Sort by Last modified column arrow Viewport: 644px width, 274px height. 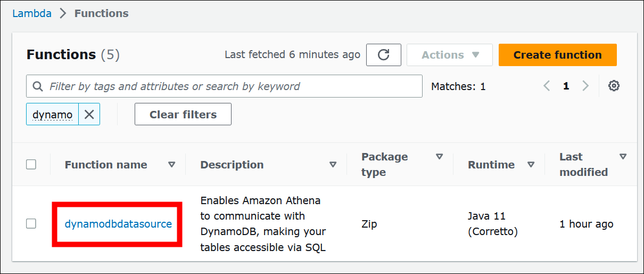623,157
